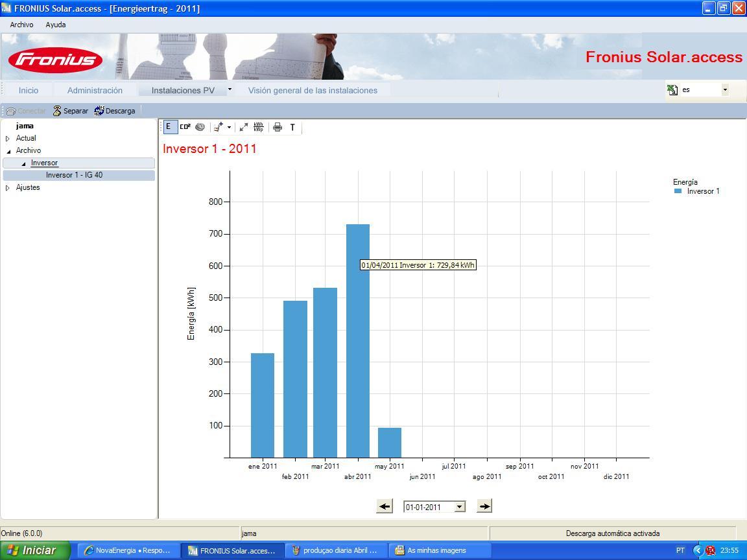
Task: Start Descarga download from toolbar
Action: pyautogui.click(x=114, y=111)
